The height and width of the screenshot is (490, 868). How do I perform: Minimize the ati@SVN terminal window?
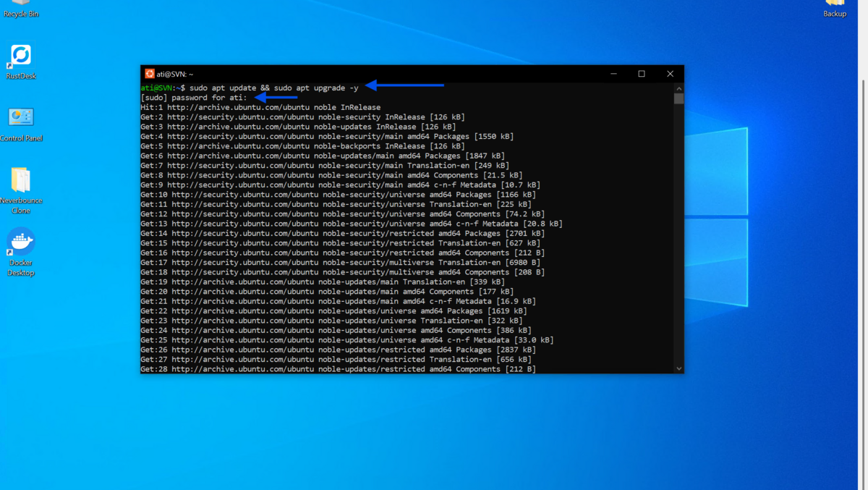613,74
